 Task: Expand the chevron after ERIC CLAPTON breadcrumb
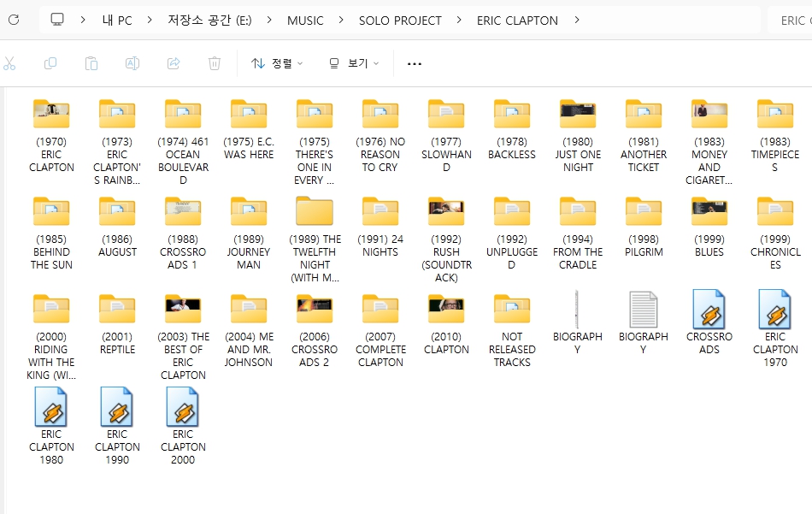578,20
